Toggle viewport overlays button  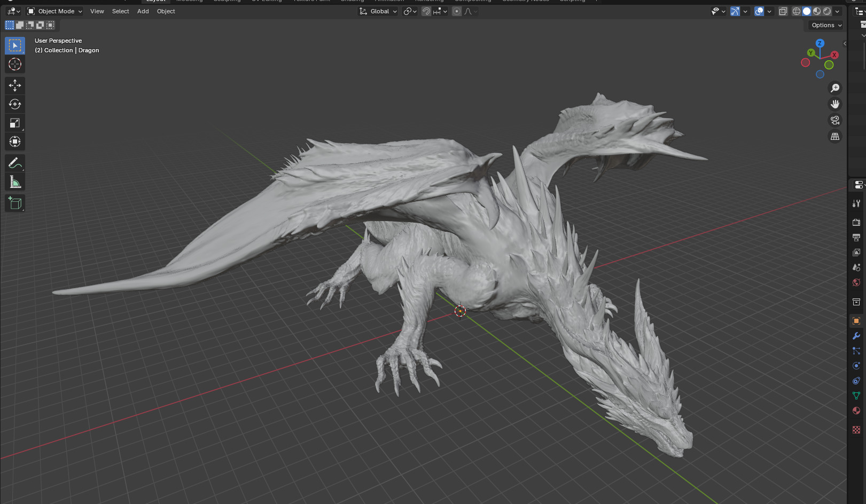point(759,11)
